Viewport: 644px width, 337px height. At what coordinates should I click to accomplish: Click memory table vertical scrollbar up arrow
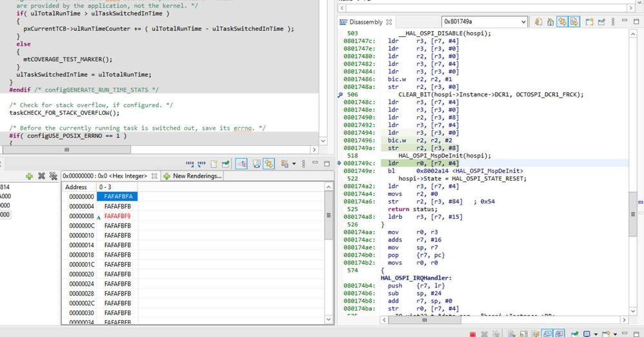pos(329,187)
